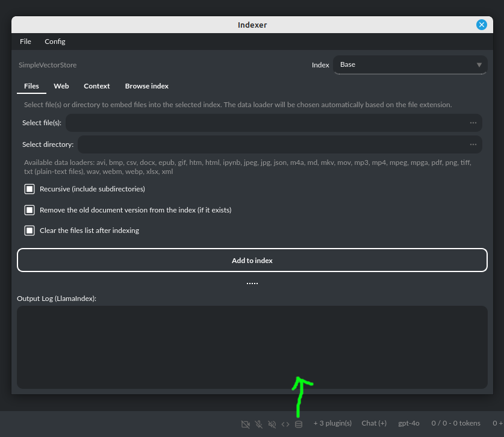Unmute the speaker icon in the status bar
Screen dimensions: 504x437
click(272, 423)
